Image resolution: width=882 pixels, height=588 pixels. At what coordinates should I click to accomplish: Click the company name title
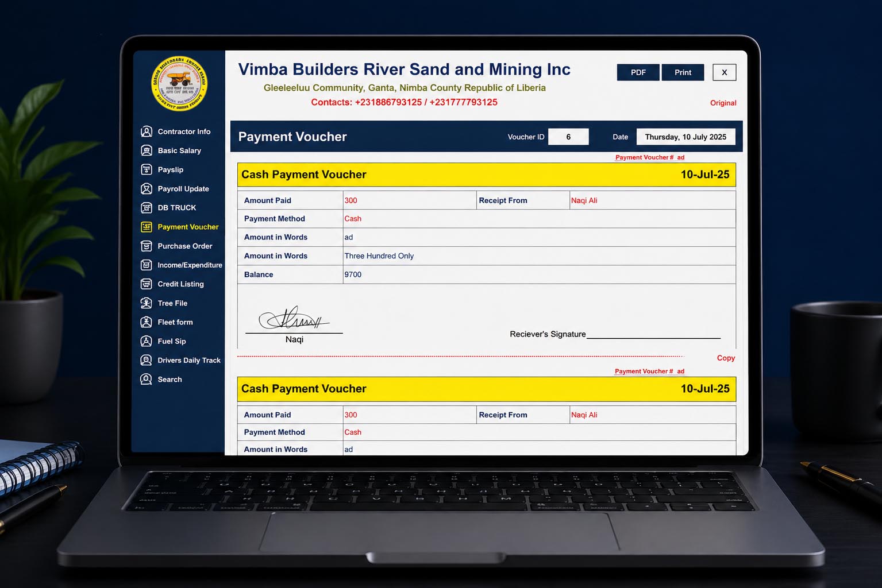[404, 69]
